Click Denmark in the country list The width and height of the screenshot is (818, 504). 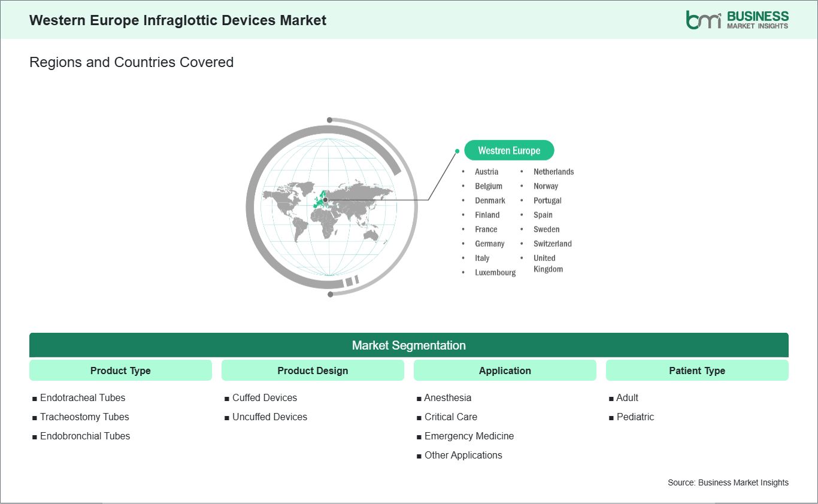point(490,201)
